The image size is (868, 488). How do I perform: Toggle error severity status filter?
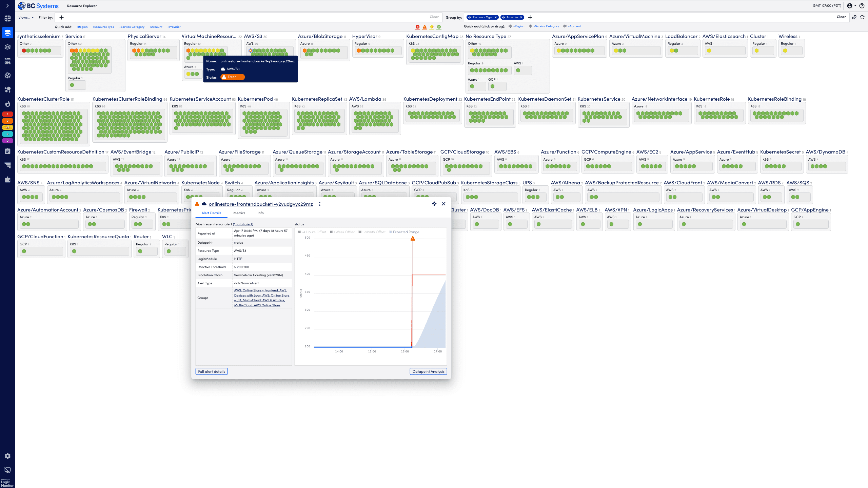coord(425,27)
